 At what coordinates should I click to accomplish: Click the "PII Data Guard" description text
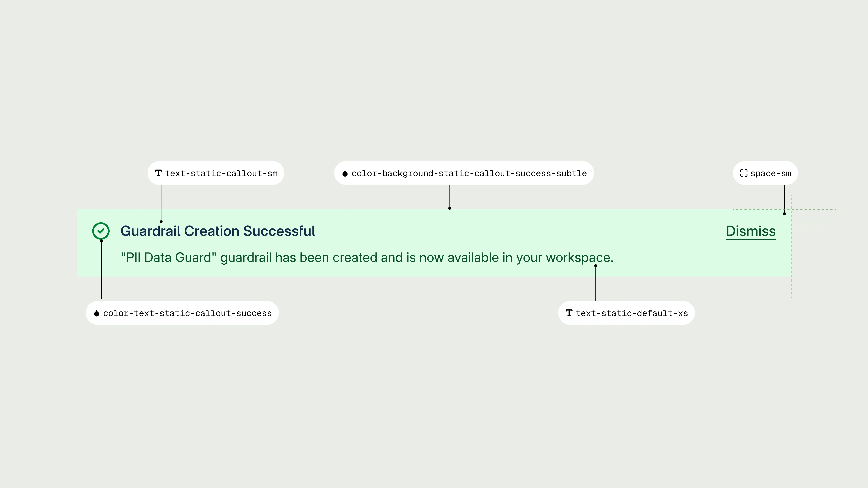point(367,258)
